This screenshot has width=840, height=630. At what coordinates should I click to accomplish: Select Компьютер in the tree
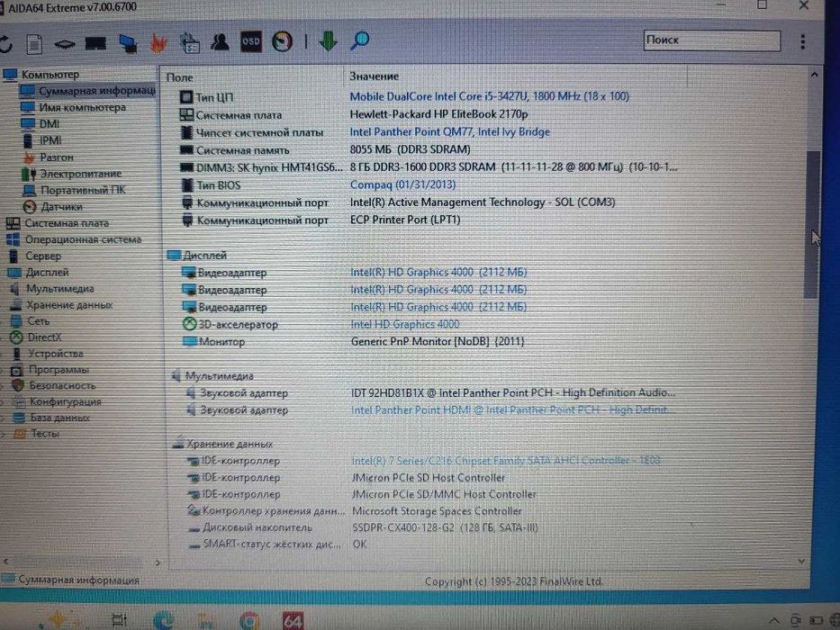coord(50,75)
